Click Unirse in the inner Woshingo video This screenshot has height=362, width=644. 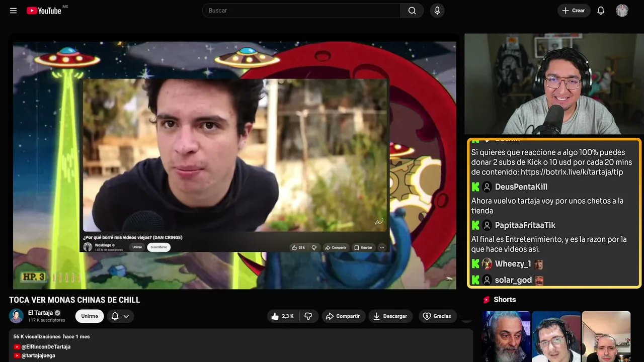click(137, 247)
